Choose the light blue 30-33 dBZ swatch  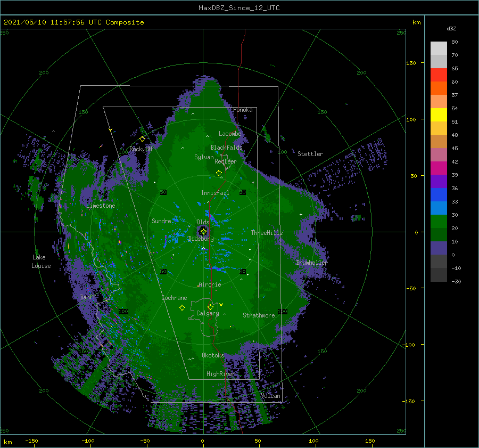(439, 208)
